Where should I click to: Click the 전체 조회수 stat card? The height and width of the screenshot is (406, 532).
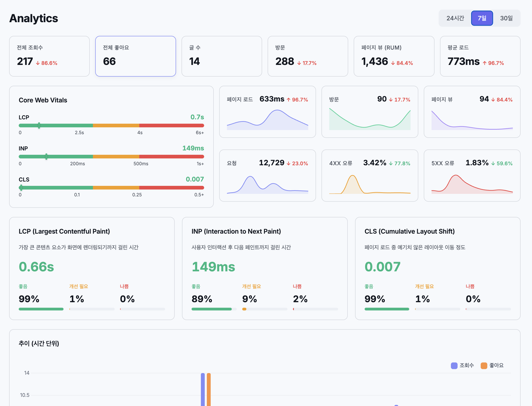(49, 56)
